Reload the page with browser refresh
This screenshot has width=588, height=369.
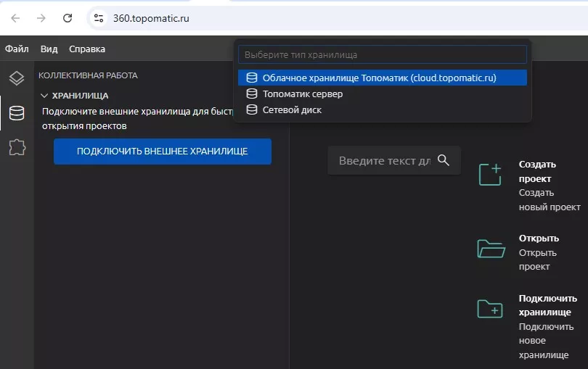tap(68, 18)
